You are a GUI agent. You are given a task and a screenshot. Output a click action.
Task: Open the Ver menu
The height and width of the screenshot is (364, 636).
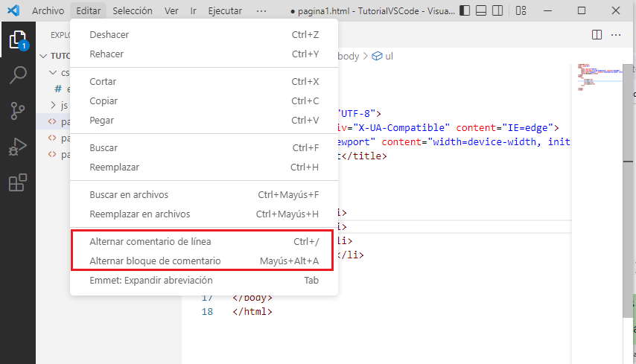point(171,11)
